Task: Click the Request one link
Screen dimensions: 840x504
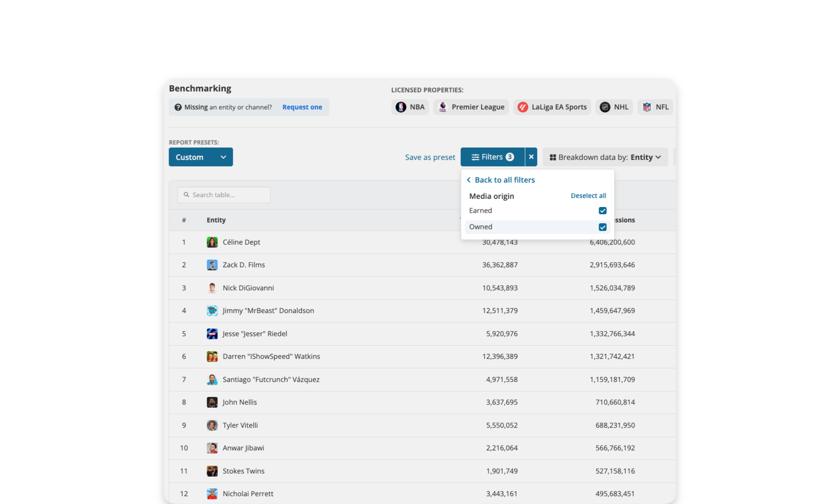Action: point(302,107)
